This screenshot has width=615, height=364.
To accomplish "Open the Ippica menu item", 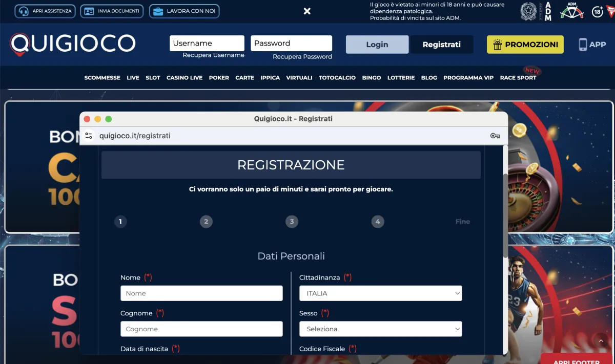I will tap(270, 78).
